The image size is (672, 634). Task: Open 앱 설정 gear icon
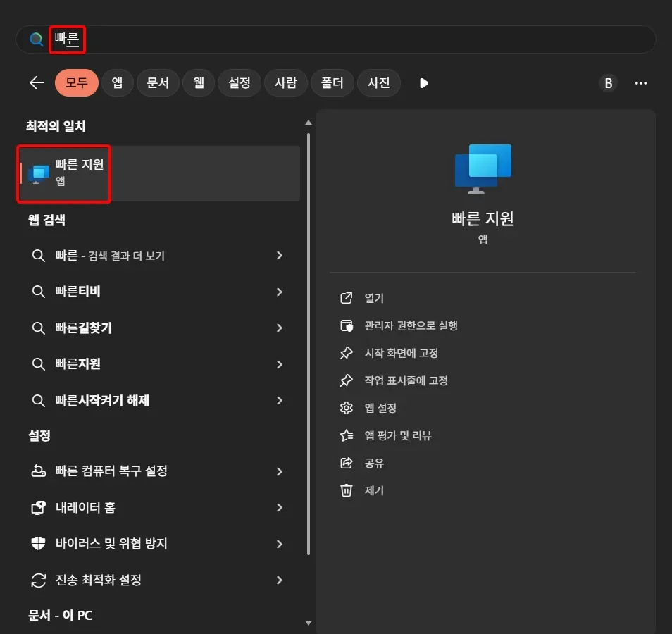click(x=346, y=408)
